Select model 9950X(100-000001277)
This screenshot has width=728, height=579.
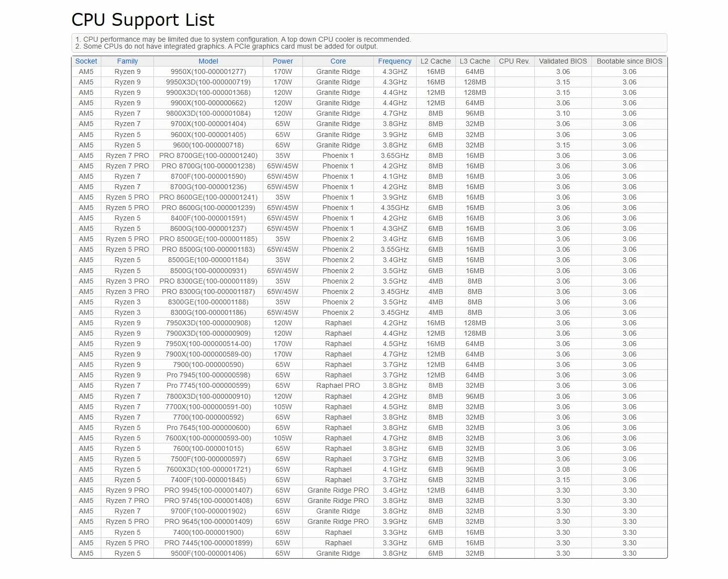click(x=208, y=72)
